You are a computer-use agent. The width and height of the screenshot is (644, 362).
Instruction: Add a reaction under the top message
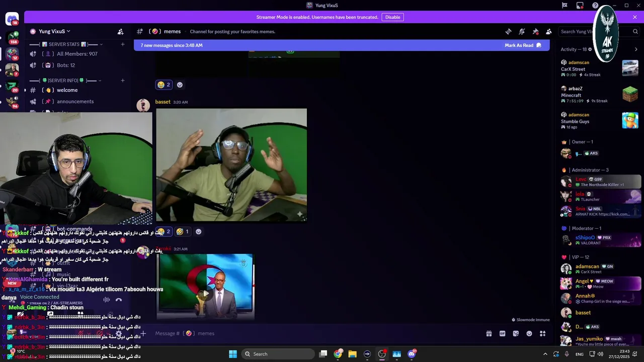180,84
